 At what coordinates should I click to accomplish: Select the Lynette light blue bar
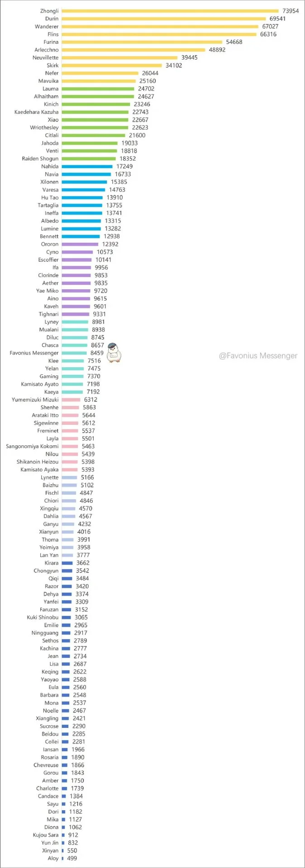pyautogui.click(x=70, y=477)
